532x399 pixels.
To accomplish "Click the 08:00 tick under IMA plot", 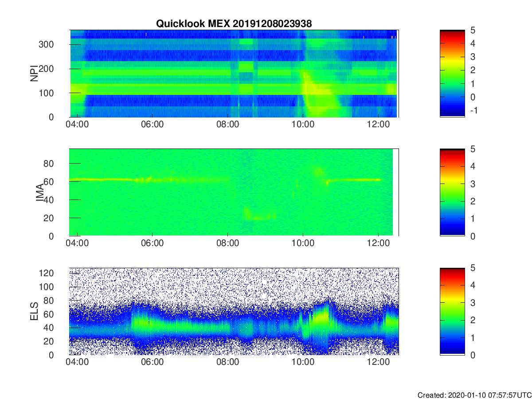I will pyautogui.click(x=227, y=243).
